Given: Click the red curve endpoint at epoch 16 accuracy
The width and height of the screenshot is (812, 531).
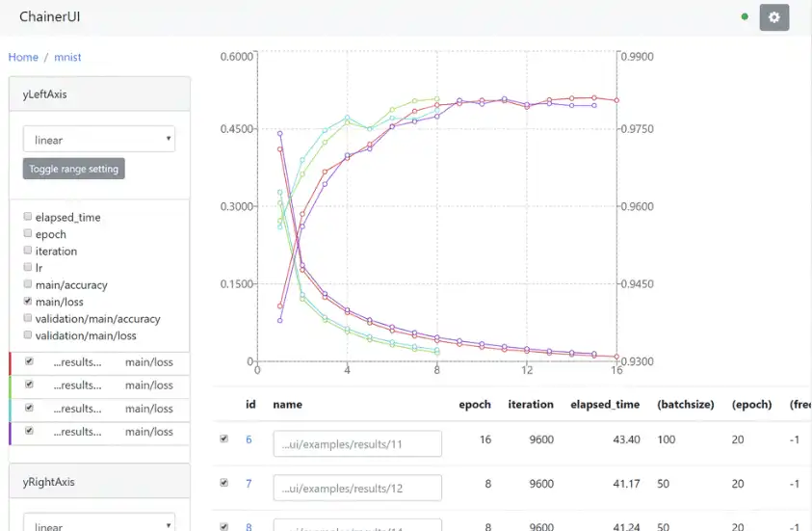Looking at the screenshot, I should coord(616,100).
